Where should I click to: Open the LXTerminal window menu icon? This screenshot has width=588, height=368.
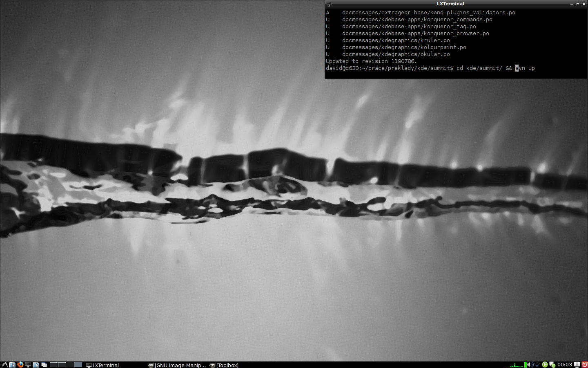click(329, 4)
